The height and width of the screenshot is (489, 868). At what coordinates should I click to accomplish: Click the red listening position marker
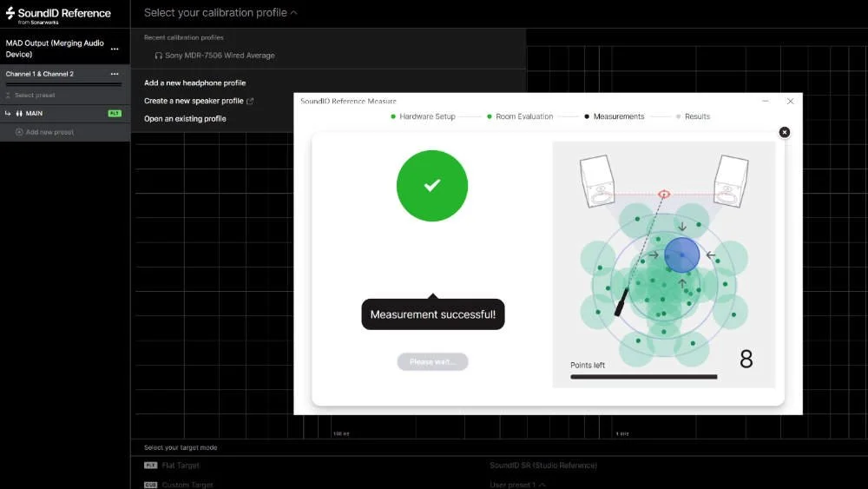point(664,194)
